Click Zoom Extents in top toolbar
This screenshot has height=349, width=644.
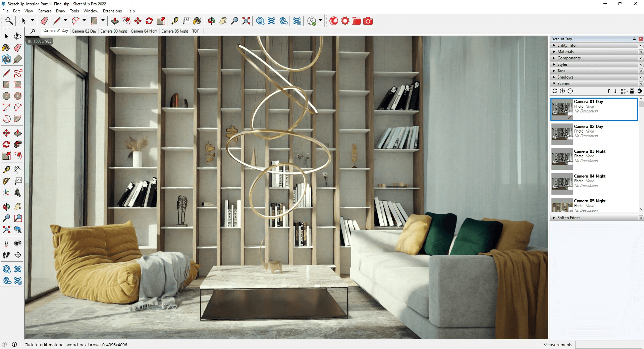246,21
